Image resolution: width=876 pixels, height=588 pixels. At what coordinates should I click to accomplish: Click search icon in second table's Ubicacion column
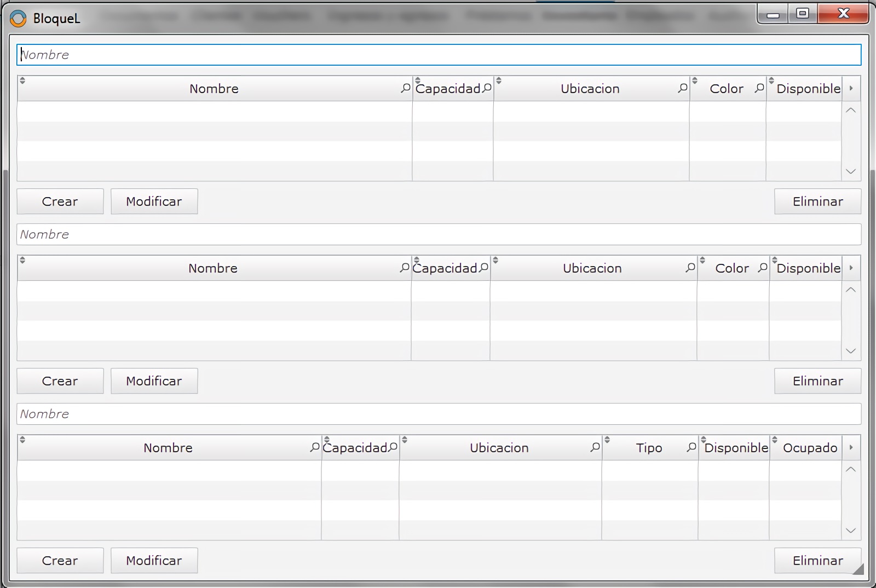coord(690,268)
